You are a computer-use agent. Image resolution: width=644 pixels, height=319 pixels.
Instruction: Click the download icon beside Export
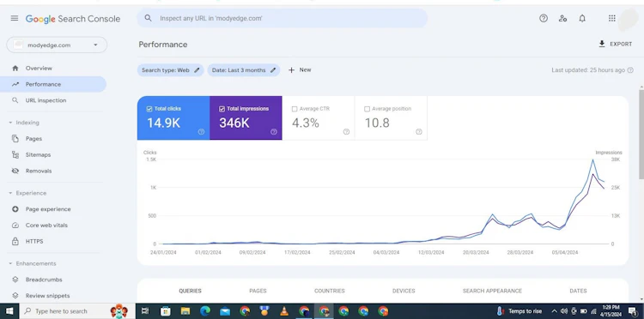click(x=602, y=44)
